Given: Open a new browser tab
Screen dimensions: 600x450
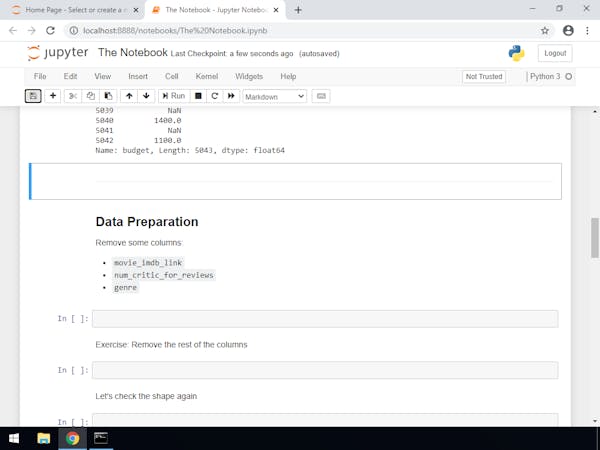Looking at the screenshot, I should (298, 10).
